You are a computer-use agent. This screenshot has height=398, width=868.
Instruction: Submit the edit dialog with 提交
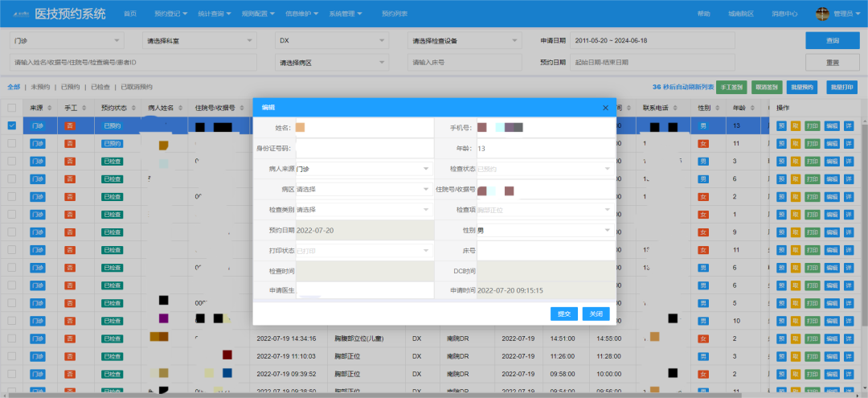(x=564, y=314)
